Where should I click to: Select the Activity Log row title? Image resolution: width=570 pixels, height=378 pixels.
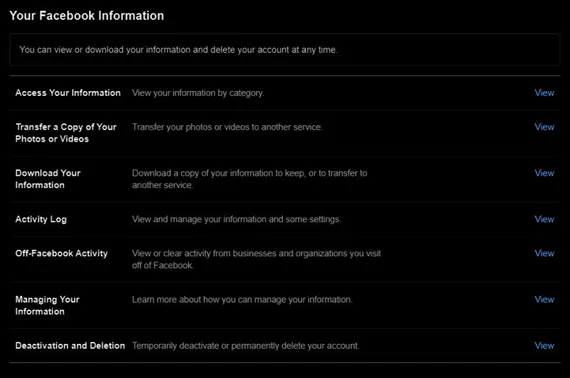point(41,220)
